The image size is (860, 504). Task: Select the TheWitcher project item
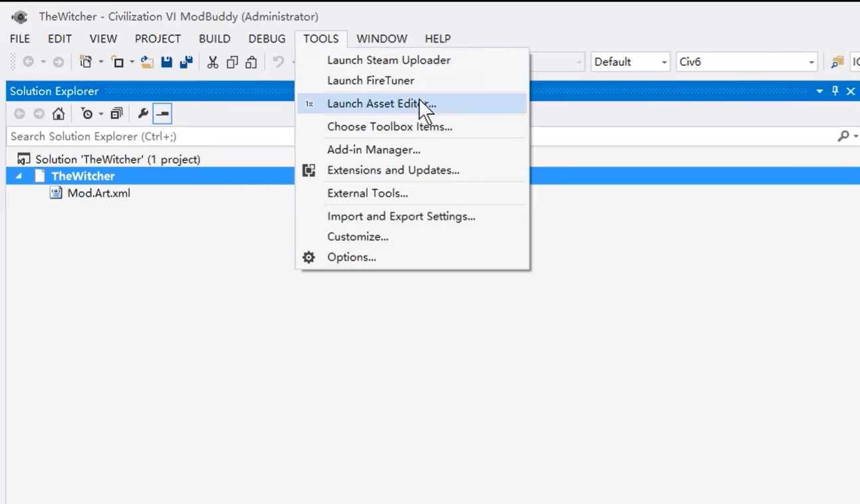(x=83, y=176)
